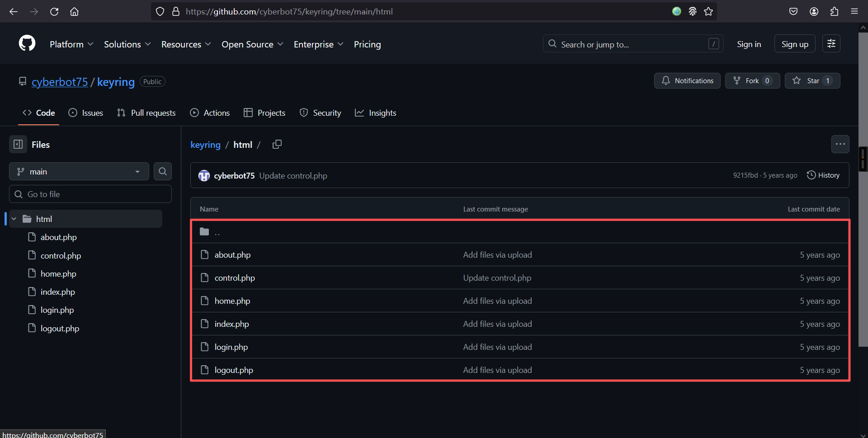Click the GitHub Octocat logo
Screen dimensions: 868x438
27,44
